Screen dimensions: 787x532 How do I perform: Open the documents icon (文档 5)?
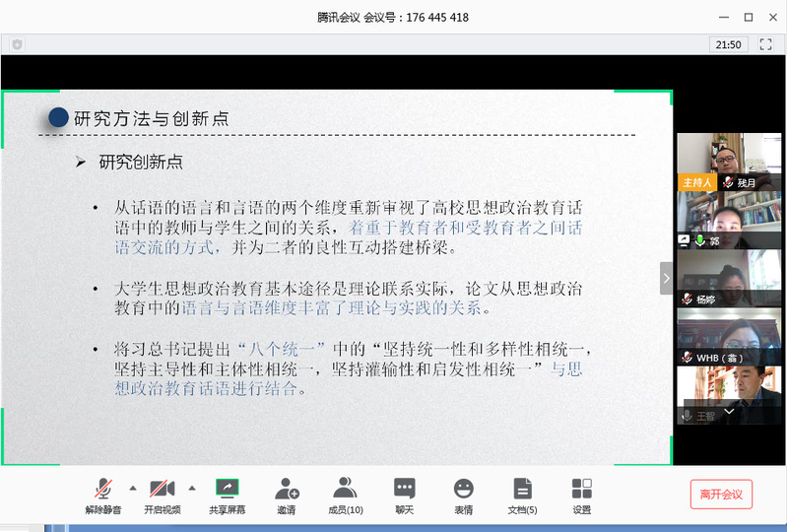[x=522, y=489]
